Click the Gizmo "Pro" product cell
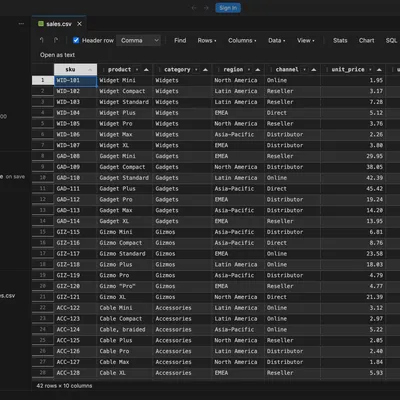Image resolution: width=400 pixels, height=400 pixels. 125,286
